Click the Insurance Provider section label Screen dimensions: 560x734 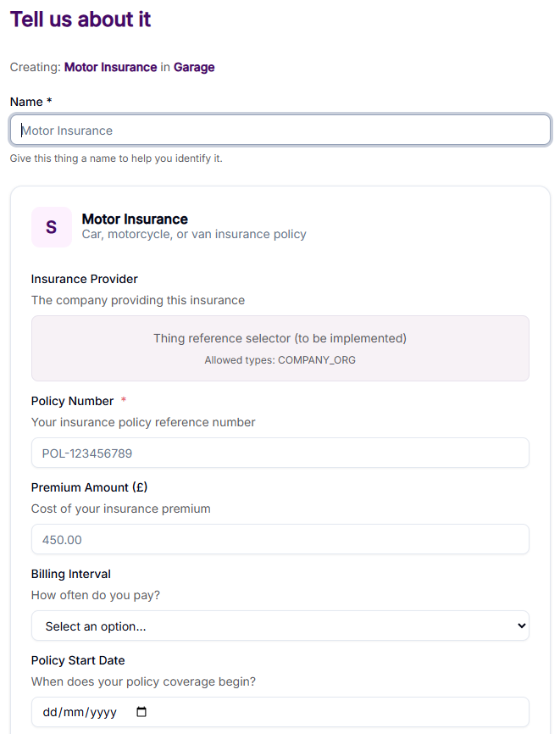[84, 279]
